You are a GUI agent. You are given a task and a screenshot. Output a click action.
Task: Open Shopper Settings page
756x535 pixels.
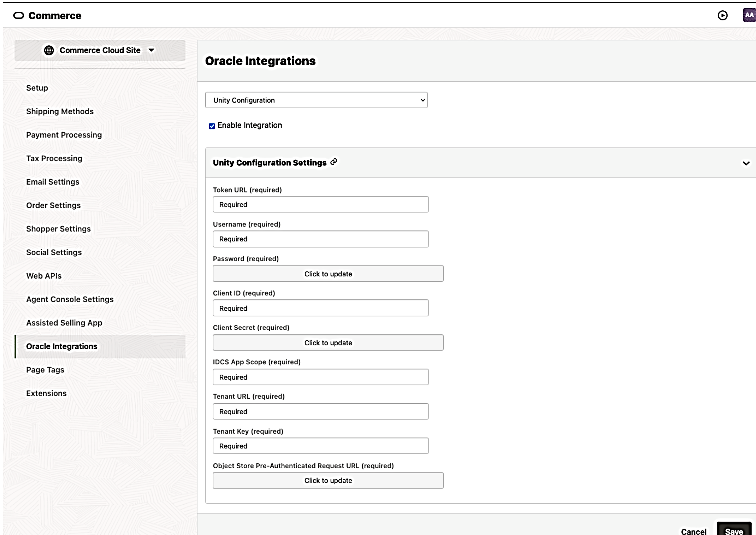tap(58, 229)
